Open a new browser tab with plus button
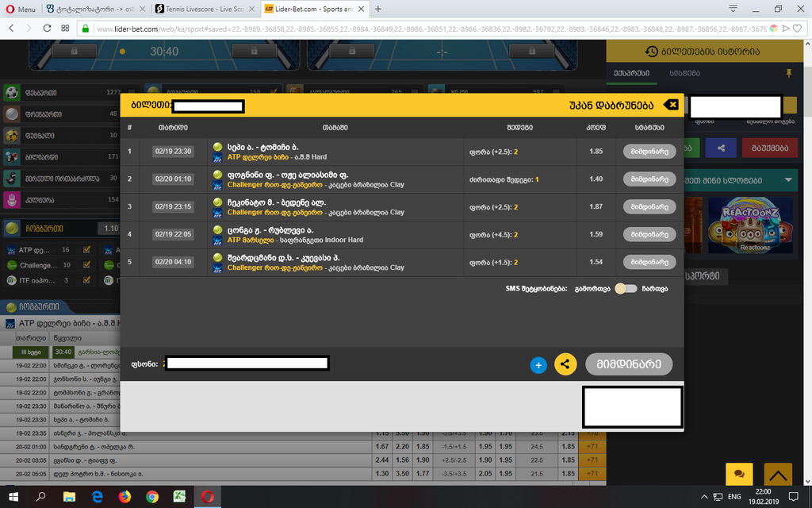 pos(378,9)
